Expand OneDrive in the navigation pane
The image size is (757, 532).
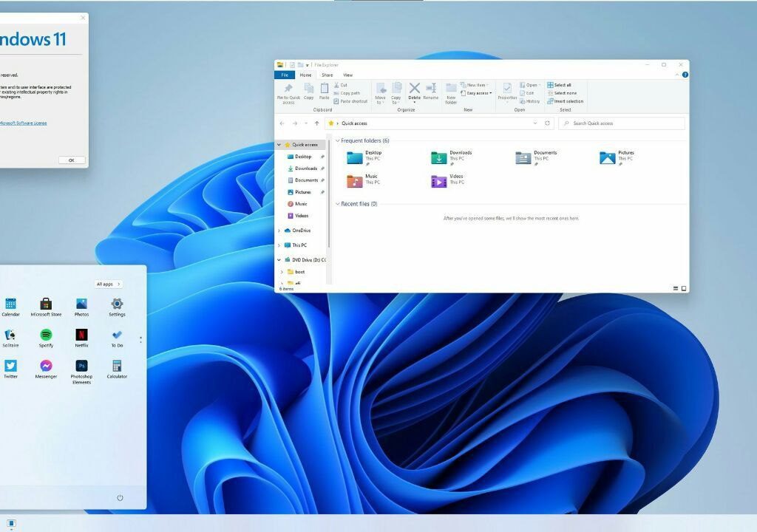point(279,231)
